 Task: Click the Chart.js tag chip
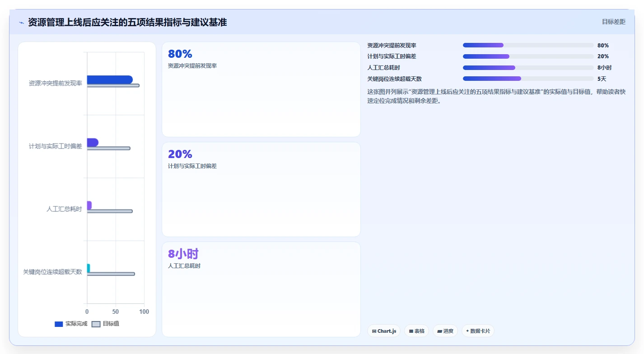[384, 331]
